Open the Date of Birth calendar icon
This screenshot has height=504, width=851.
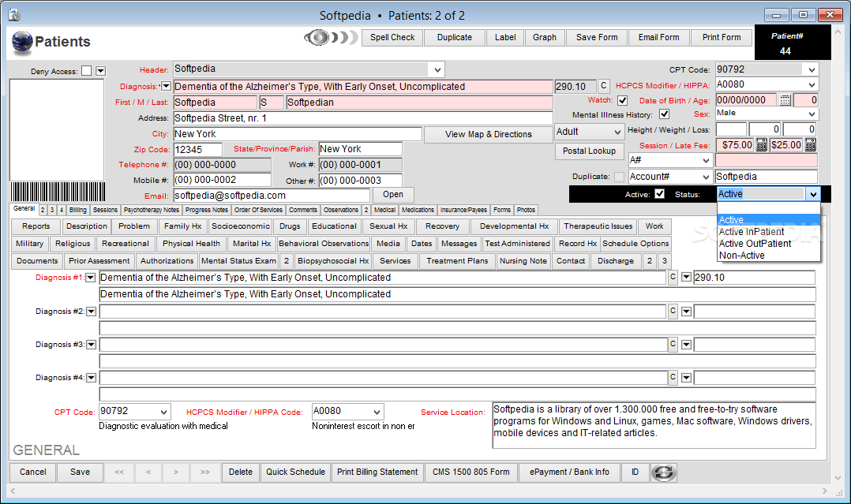(785, 100)
